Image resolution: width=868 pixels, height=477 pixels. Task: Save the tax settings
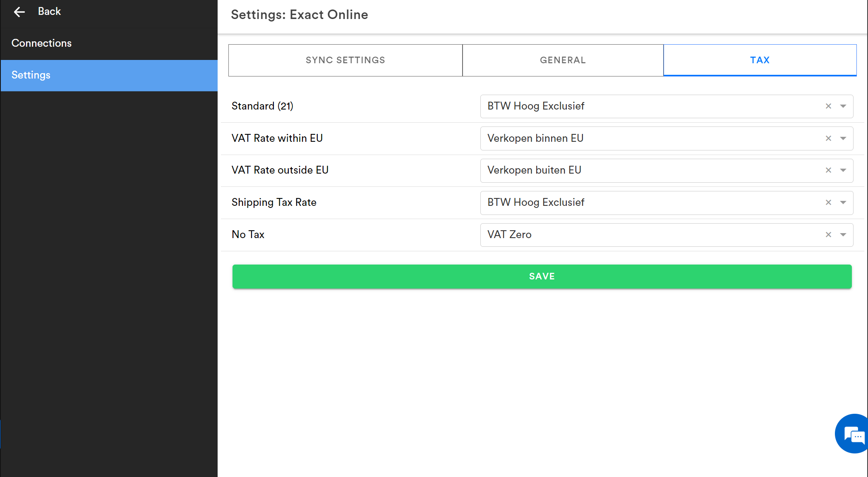coord(542,277)
